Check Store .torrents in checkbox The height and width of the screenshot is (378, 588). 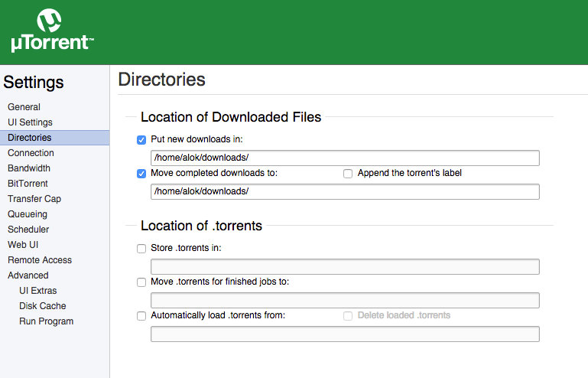point(141,249)
